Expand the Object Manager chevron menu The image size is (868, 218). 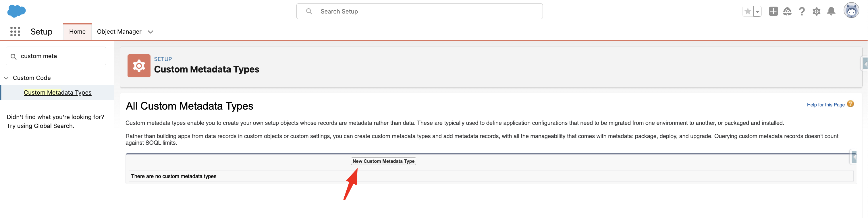tap(151, 32)
